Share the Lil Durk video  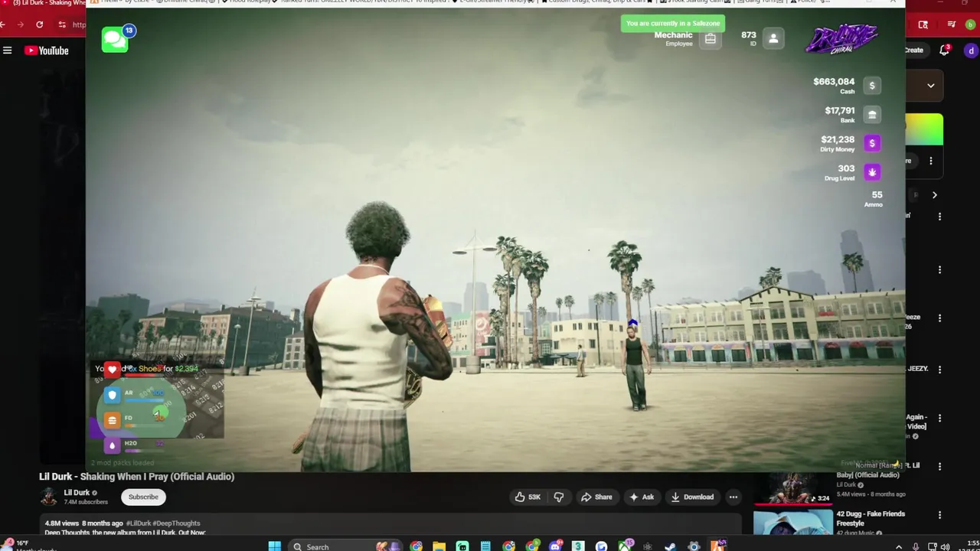(596, 497)
